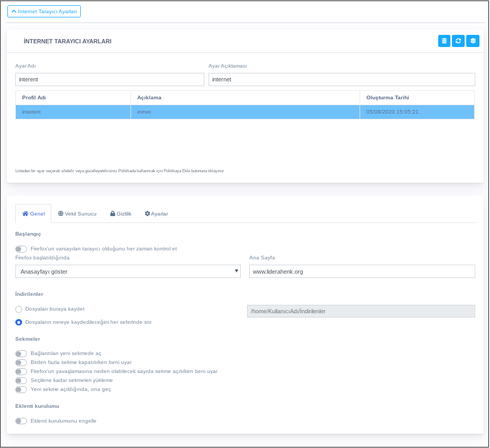Click the refresh update icon button
The height and width of the screenshot is (448, 490).
point(458,41)
